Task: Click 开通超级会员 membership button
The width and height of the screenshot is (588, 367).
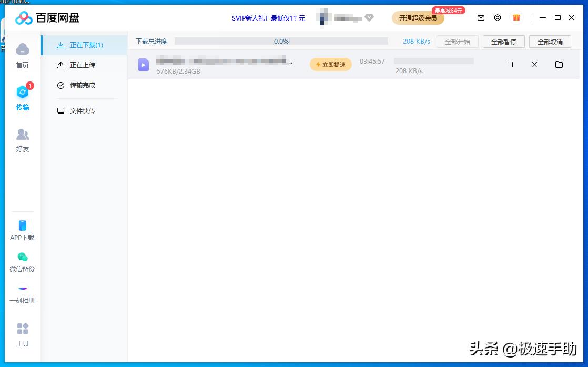Action: 418,17
